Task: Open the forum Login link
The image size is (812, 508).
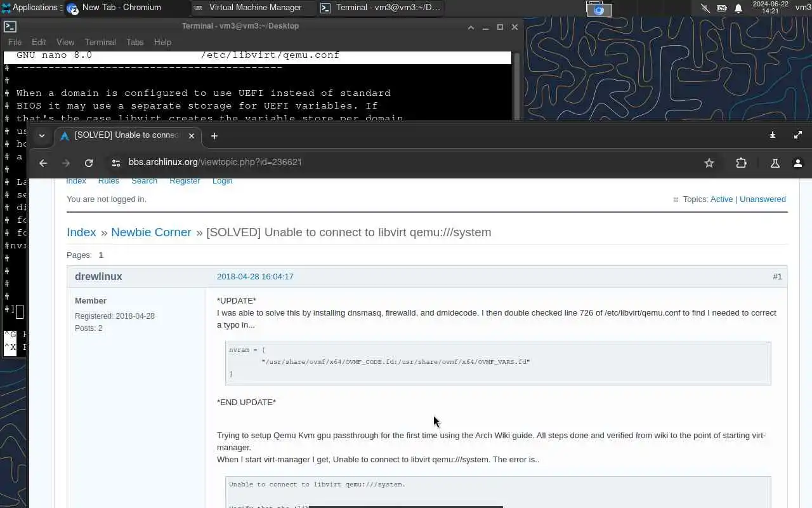Action: (222, 181)
